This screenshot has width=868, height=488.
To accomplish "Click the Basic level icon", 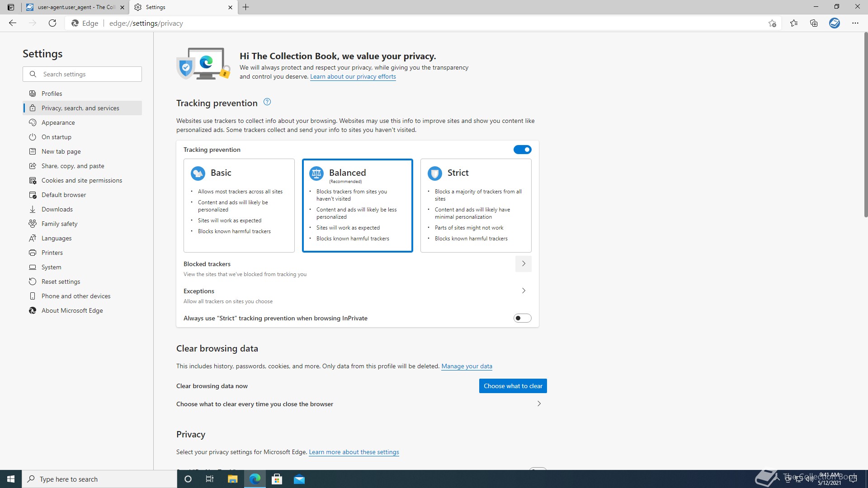I will [198, 173].
